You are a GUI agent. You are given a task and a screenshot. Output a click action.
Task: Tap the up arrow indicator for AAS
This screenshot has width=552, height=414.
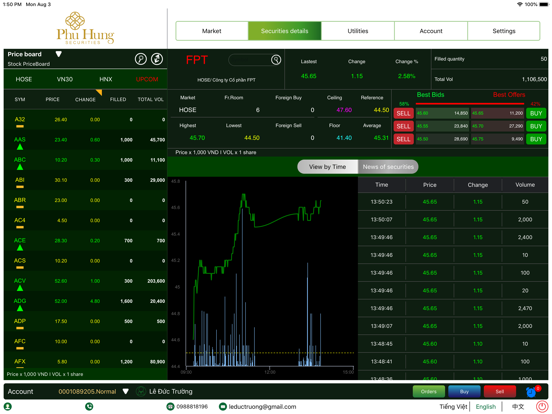click(x=20, y=147)
